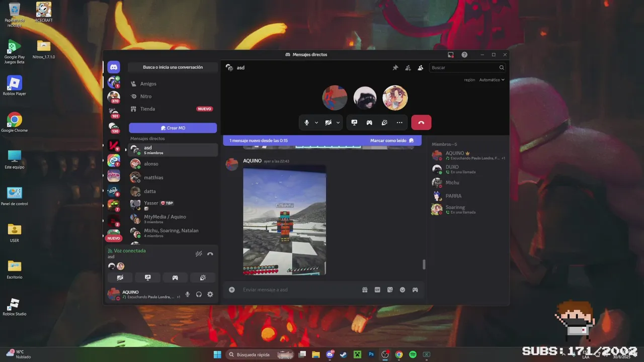Mute mic in user panel
This screenshot has height=362, width=644.
pyautogui.click(x=188, y=295)
